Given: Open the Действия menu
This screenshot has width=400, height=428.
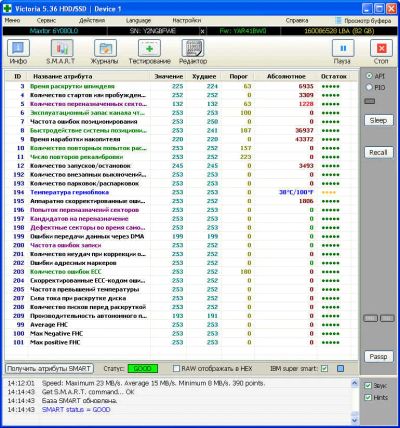Looking at the screenshot, I should (x=92, y=21).
